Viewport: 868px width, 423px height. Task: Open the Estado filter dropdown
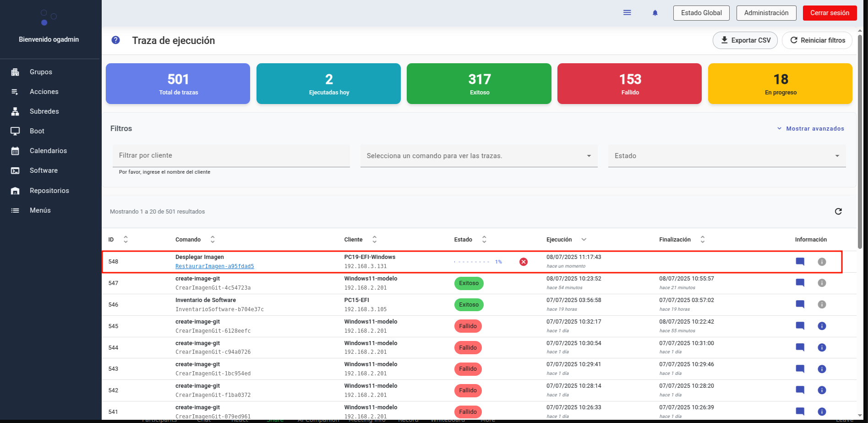coord(726,156)
